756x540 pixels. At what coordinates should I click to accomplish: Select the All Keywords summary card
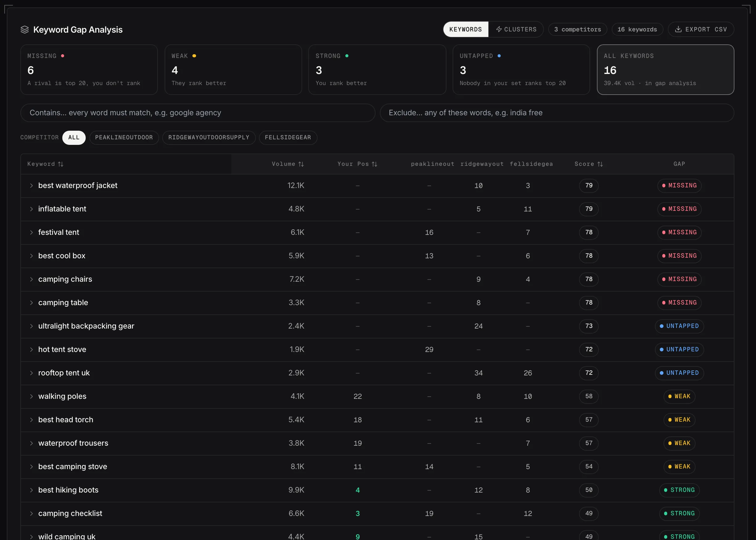point(666,69)
